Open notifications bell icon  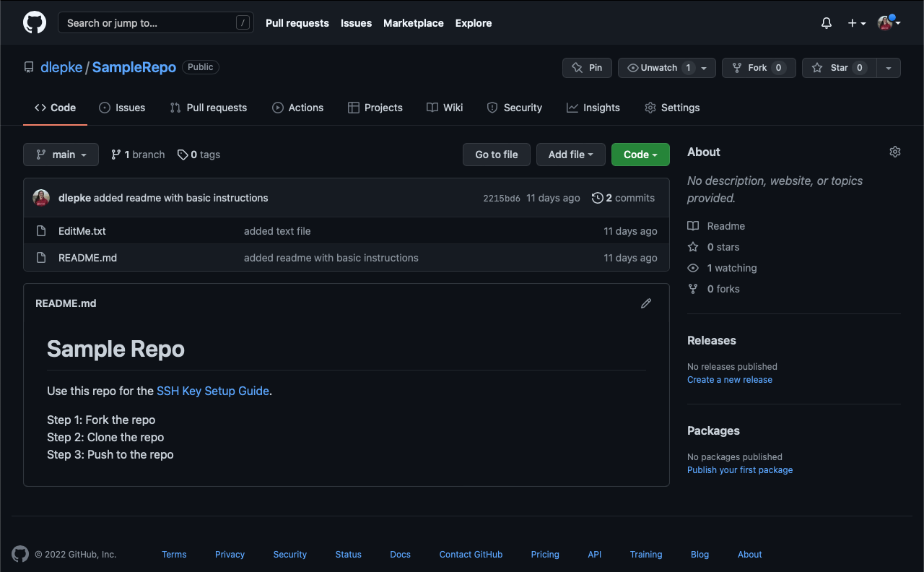tap(827, 23)
